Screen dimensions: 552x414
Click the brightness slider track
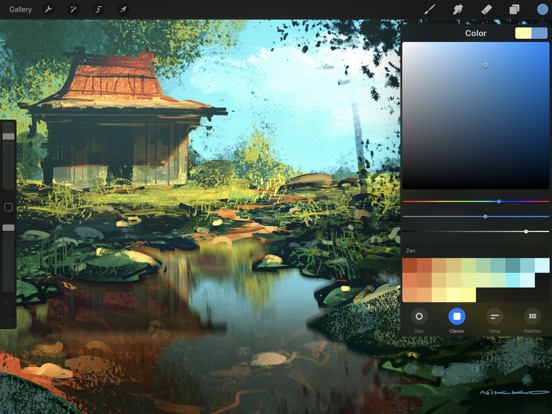[x=476, y=231]
